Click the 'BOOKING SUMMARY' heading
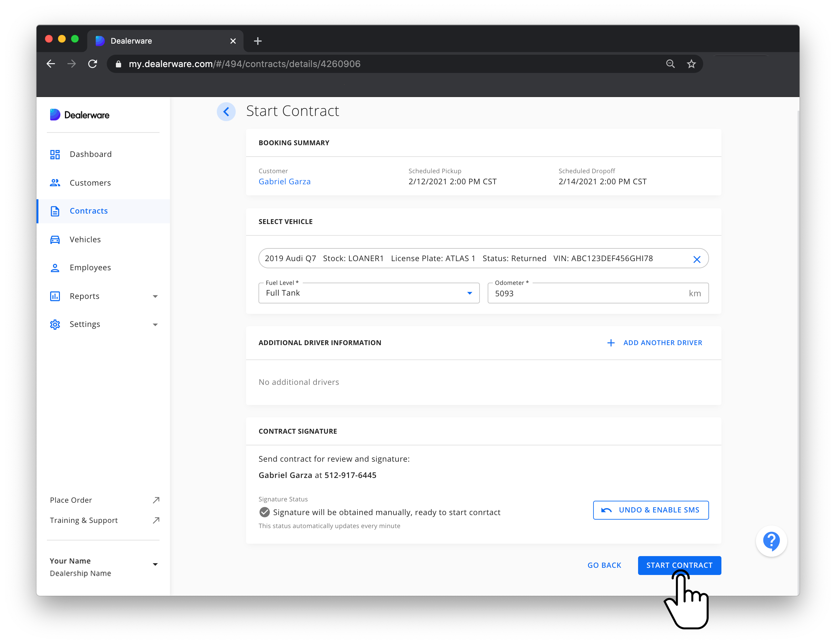 [x=294, y=143]
